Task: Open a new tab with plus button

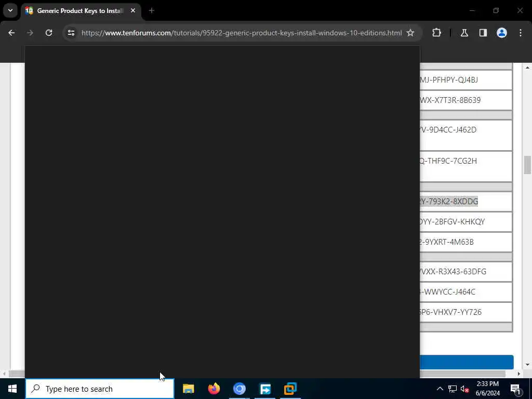Action: pos(152,11)
